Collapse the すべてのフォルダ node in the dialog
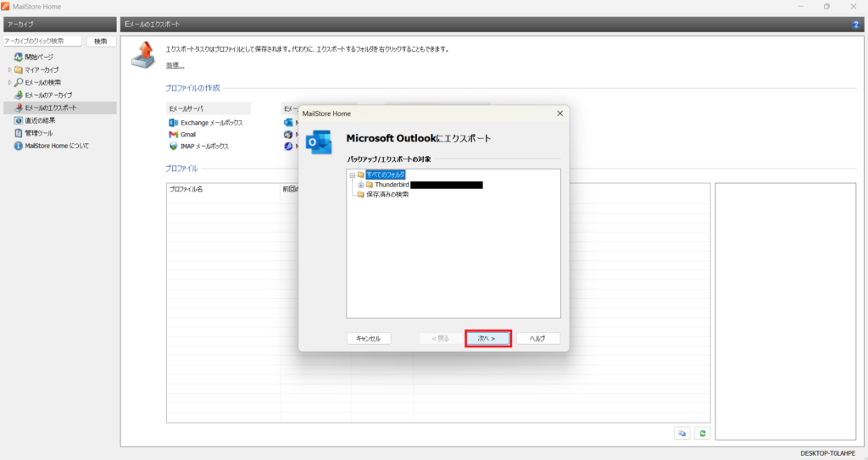868x460 pixels. tap(352, 175)
